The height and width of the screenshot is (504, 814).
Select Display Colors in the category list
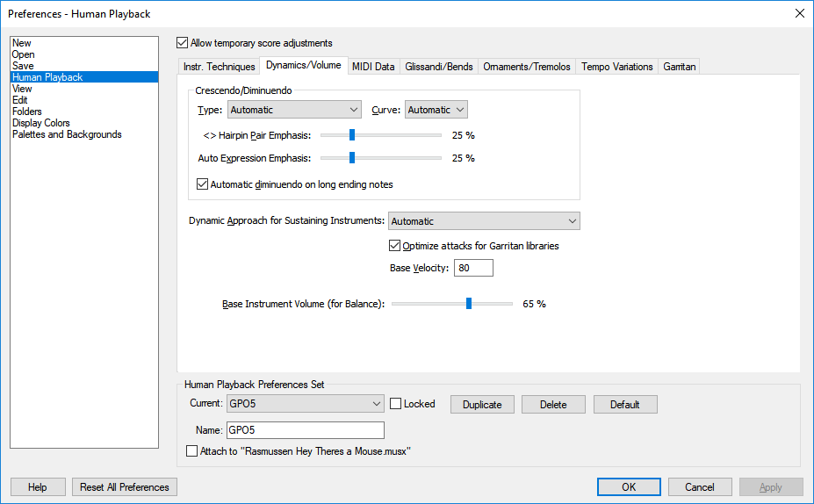tap(41, 123)
